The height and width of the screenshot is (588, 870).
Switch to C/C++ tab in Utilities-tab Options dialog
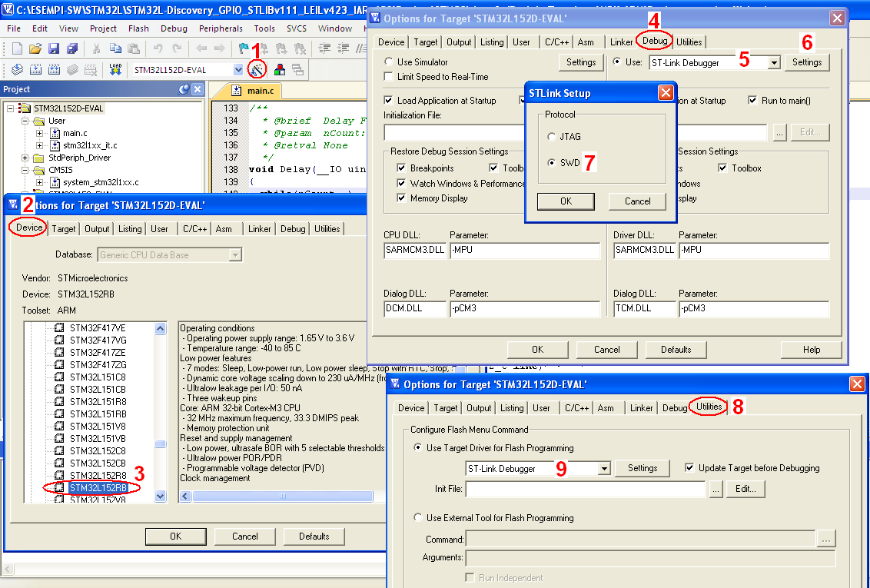pyautogui.click(x=576, y=407)
